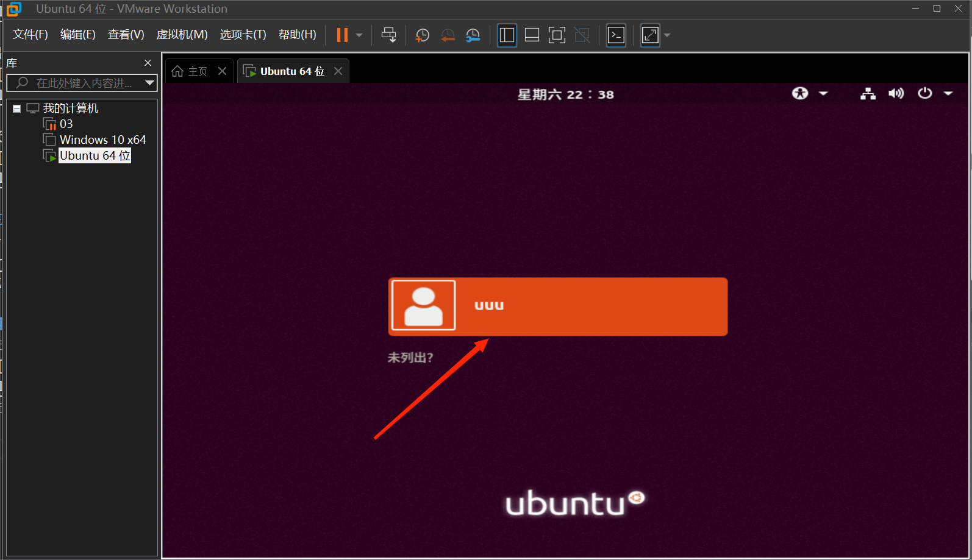Click the Ubuntu network status icon
This screenshot has height=560, width=972.
(868, 93)
